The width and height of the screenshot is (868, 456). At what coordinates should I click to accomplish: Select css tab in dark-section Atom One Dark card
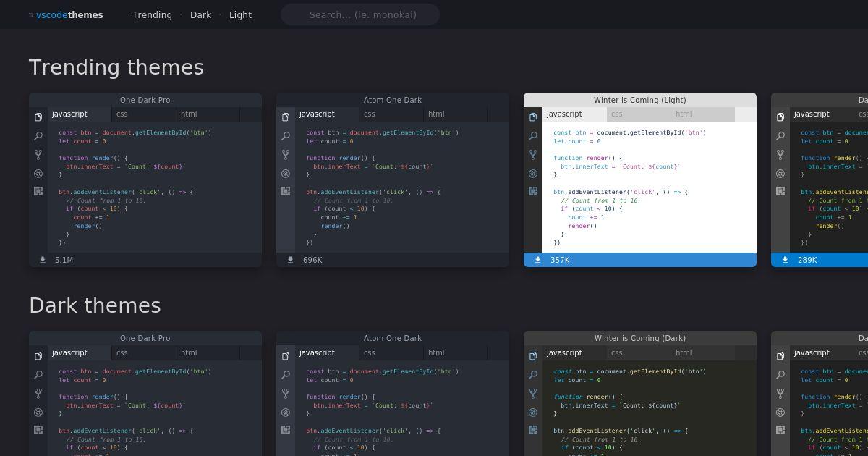[391, 352]
